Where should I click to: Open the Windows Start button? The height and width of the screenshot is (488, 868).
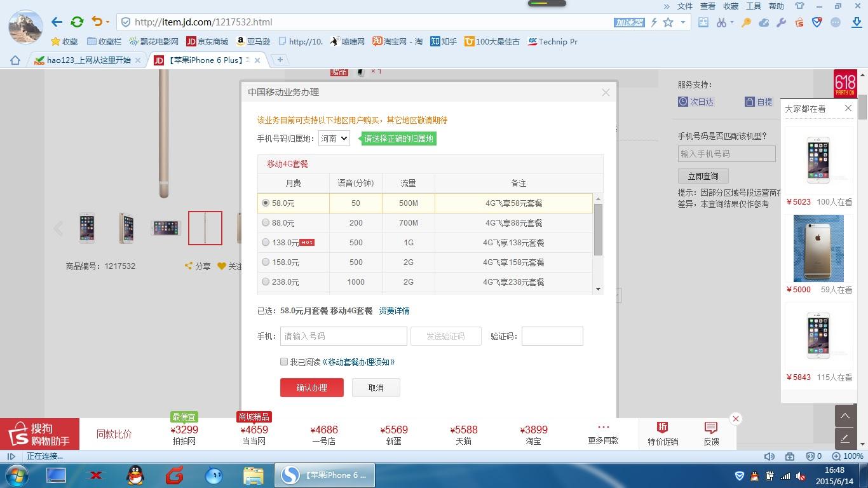coord(15,475)
